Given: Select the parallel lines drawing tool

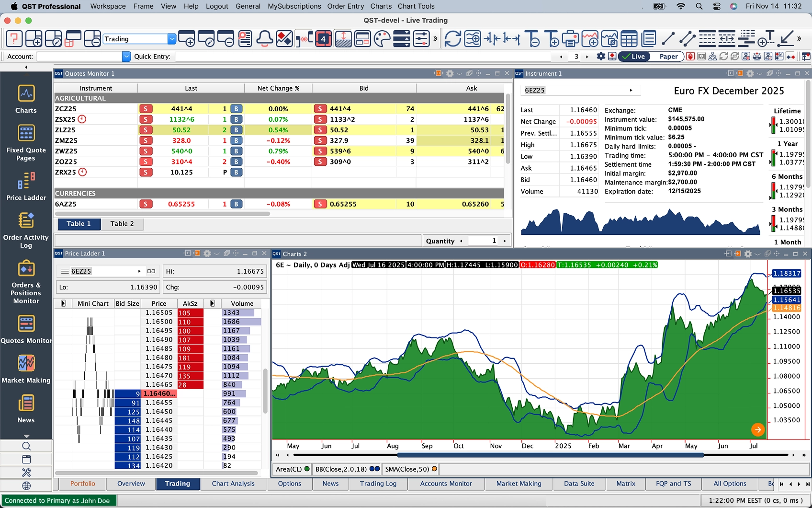Looking at the screenshot, I should 688,38.
